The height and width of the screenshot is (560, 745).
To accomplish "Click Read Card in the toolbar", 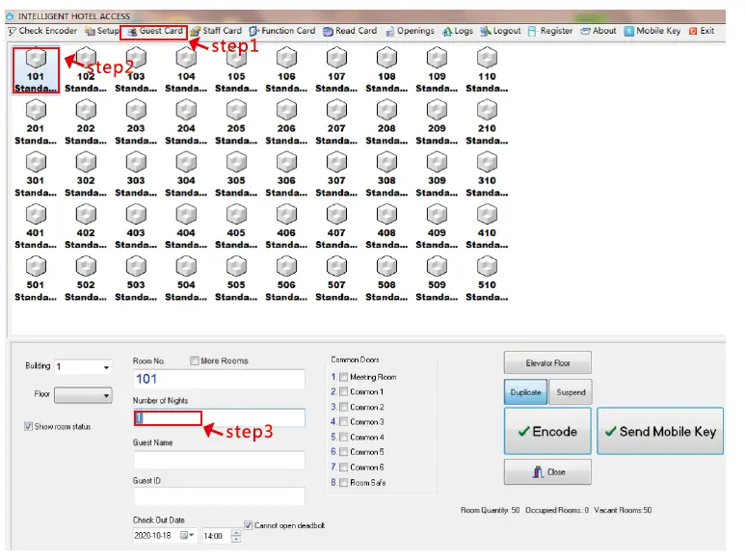I will pyautogui.click(x=350, y=31).
